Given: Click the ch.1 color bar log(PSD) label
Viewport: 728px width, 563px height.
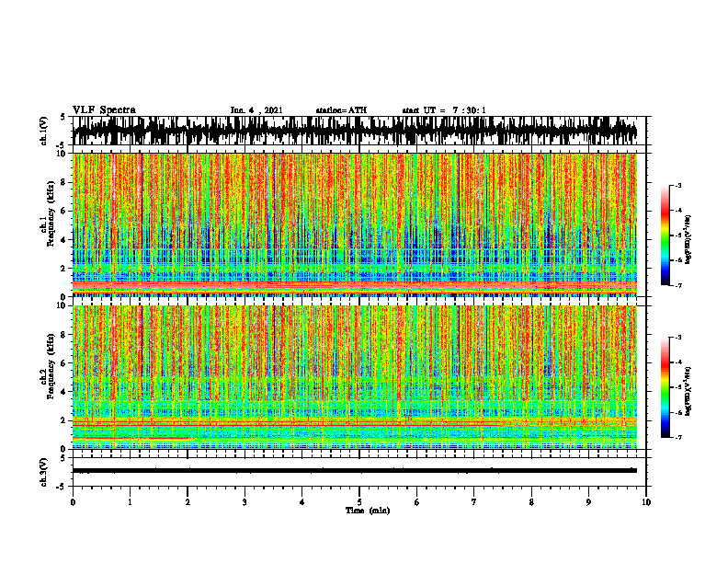Looking at the screenshot, I should pyautogui.click(x=688, y=239).
